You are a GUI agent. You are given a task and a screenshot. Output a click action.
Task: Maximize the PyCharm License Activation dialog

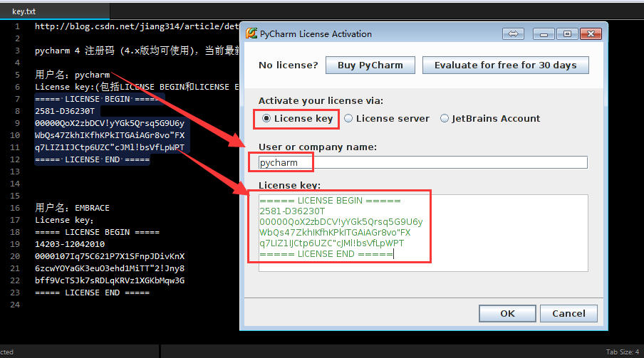[567, 33]
